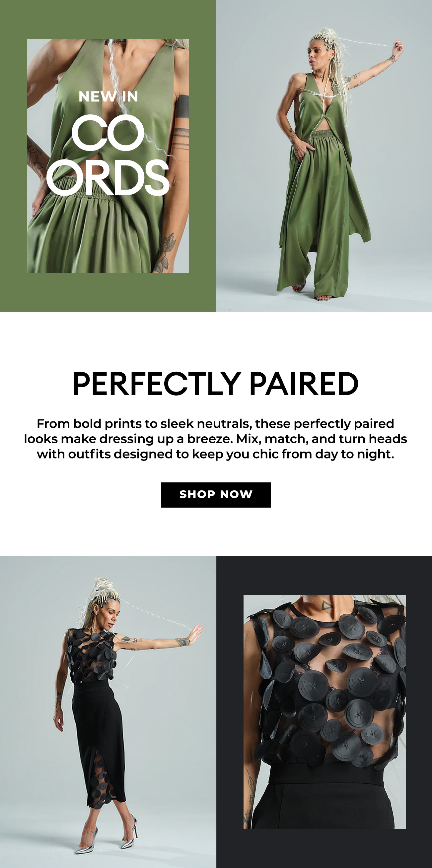Select the green wide-leg trousers
This screenshot has height=868, width=432.
[312, 216]
